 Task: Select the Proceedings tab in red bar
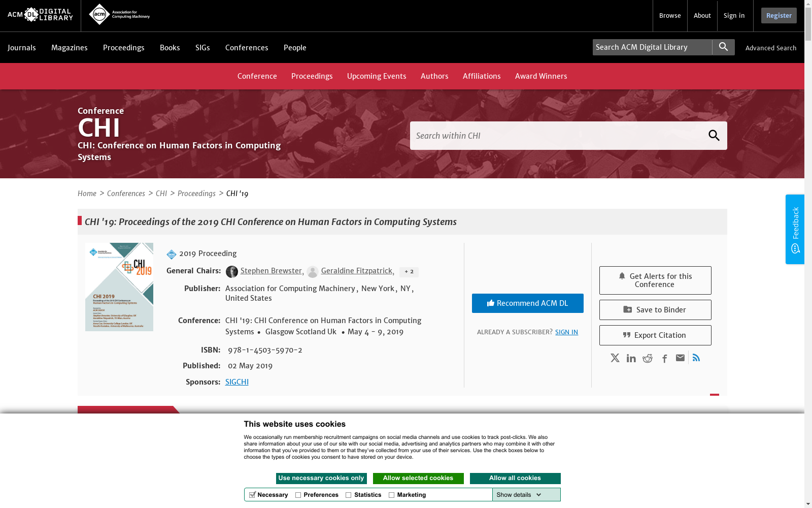point(312,76)
